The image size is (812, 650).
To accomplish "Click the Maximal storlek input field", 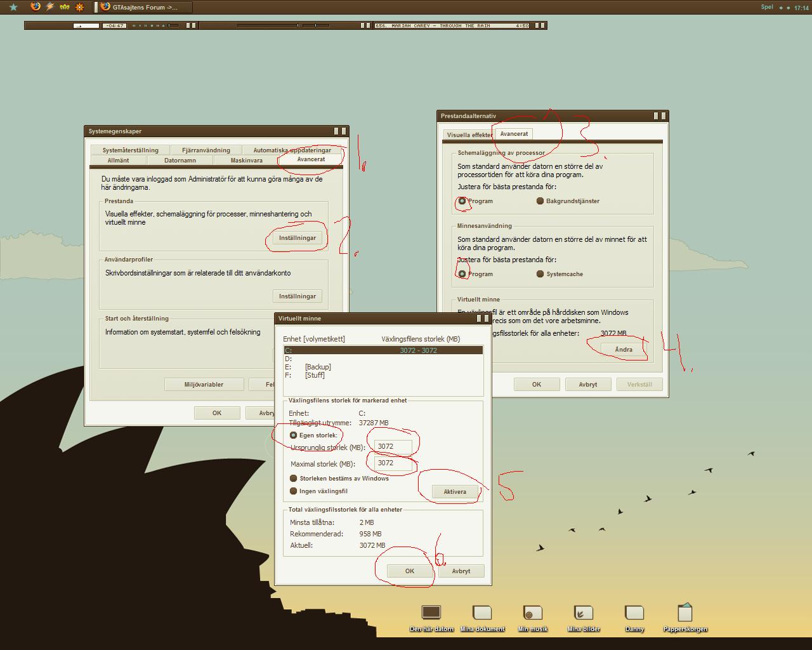I will 393,463.
